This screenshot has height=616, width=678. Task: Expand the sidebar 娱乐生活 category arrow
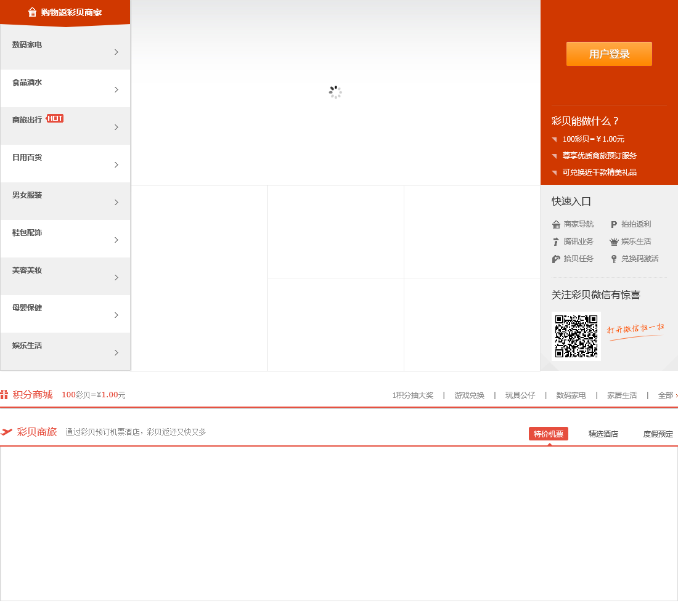pos(116,353)
